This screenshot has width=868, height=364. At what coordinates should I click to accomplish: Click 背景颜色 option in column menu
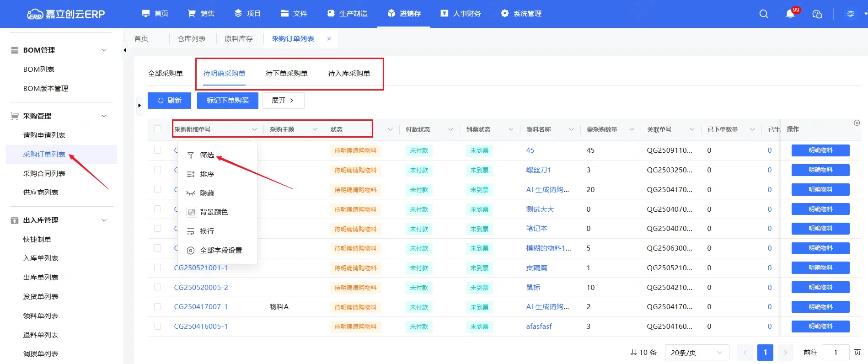(213, 212)
